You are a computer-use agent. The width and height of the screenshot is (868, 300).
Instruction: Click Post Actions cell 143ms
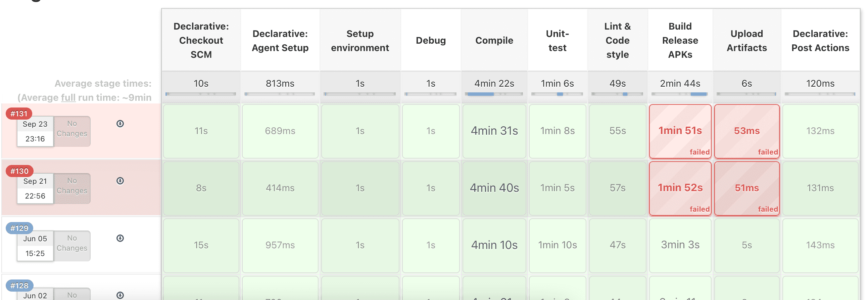pos(820,246)
